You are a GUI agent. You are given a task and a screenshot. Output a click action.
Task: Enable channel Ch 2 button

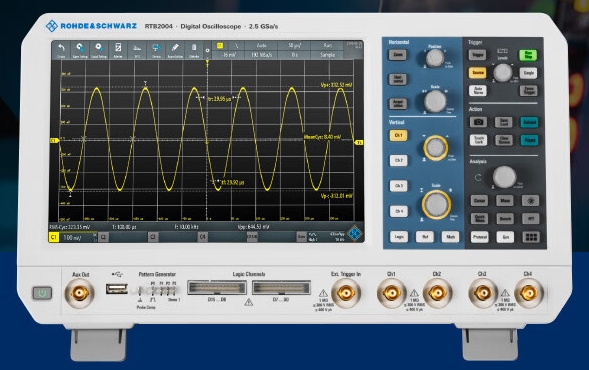(399, 160)
